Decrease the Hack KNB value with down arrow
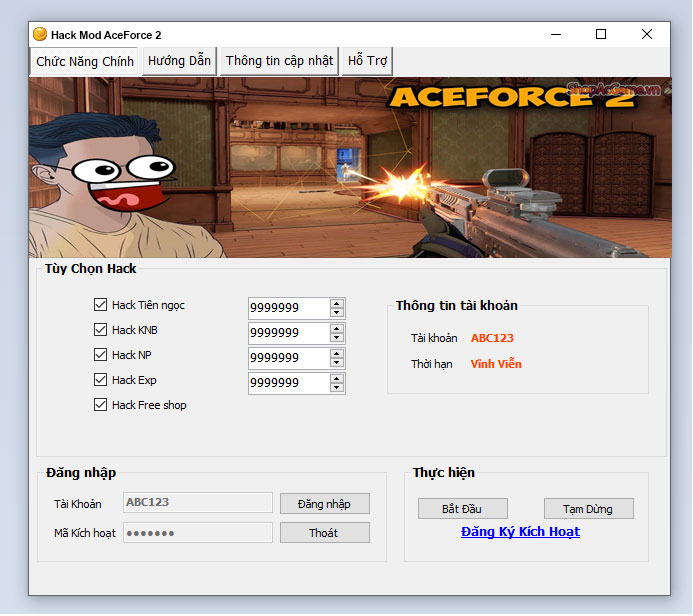This screenshot has height=616, width=693. click(337, 338)
